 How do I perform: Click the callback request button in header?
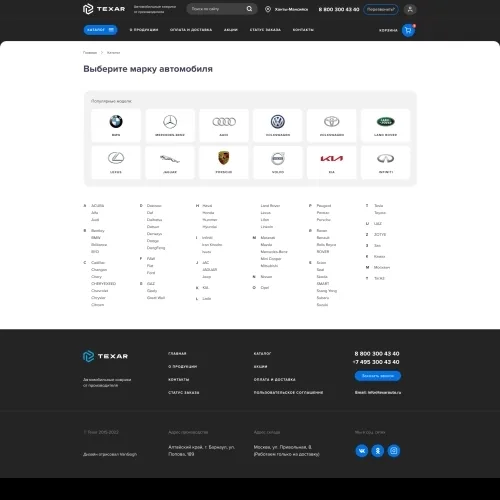click(381, 9)
